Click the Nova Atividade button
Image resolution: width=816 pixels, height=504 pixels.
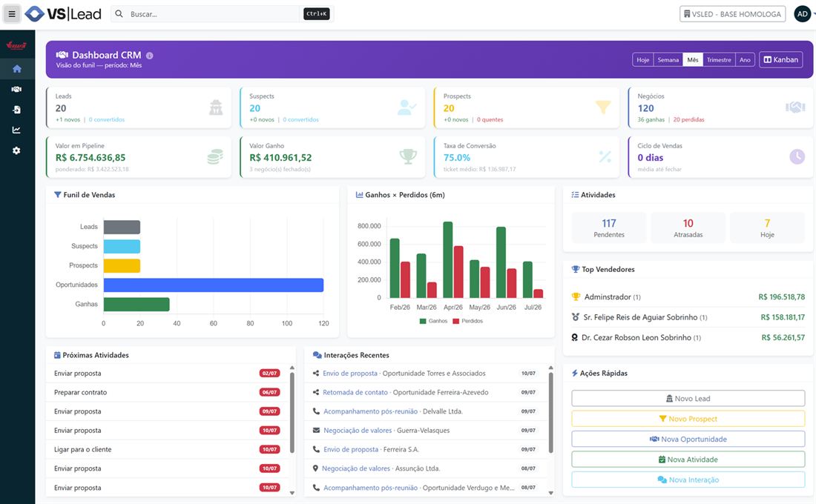coord(688,460)
